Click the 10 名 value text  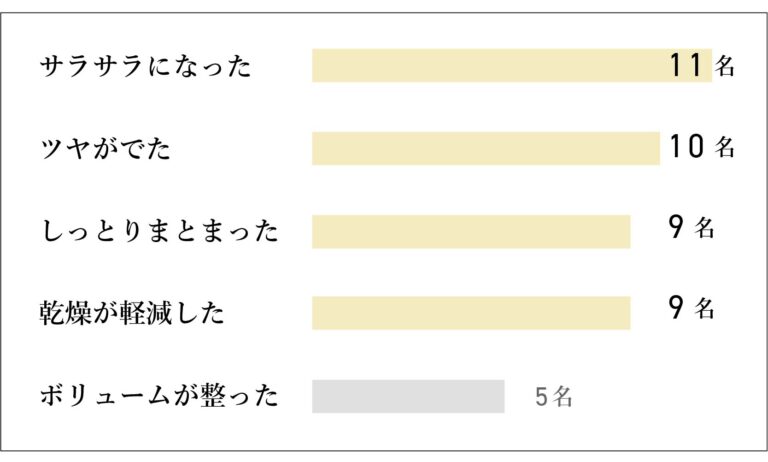click(x=701, y=146)
